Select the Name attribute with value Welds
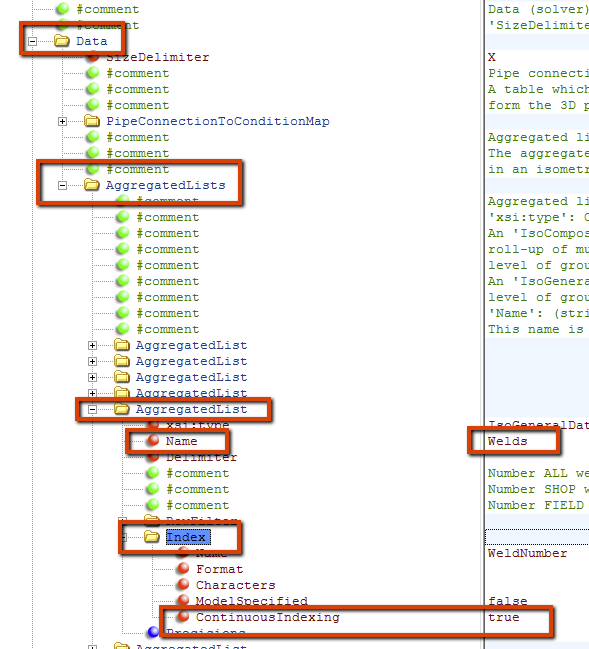This screenshot has width=589, height=649. click(181, 441)
